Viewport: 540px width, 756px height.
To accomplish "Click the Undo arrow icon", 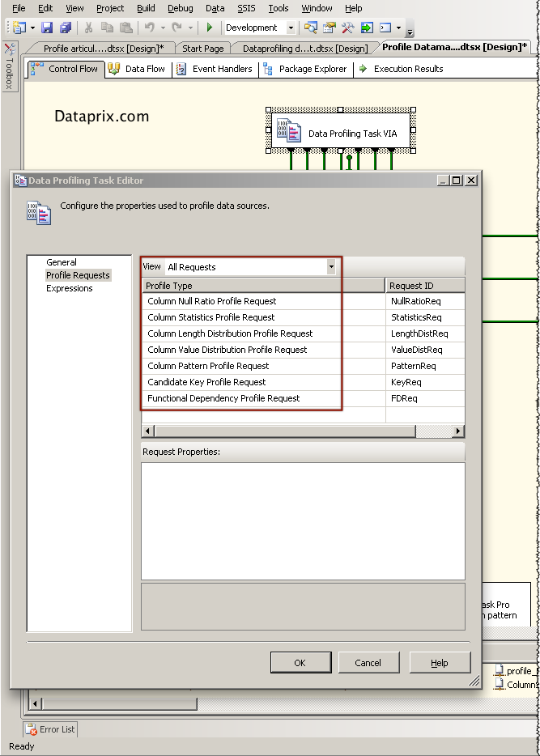I will tap(150, 28).
